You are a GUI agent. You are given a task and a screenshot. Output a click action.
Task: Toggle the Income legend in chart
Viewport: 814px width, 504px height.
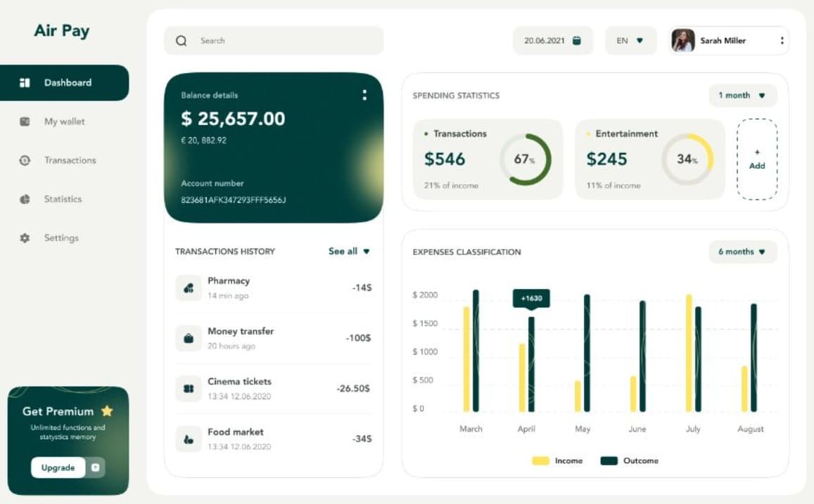click(558, 460)
